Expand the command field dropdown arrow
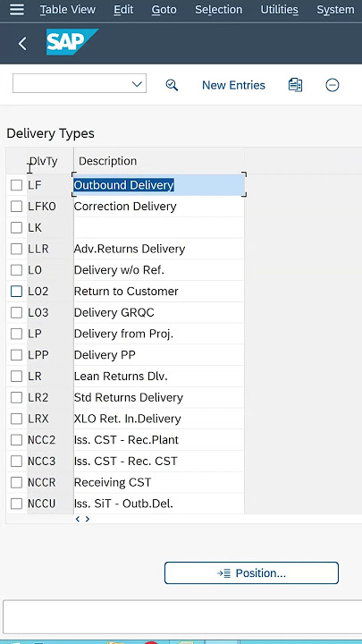362x644 pixels. pyautogui.click(x=137, y=84)
